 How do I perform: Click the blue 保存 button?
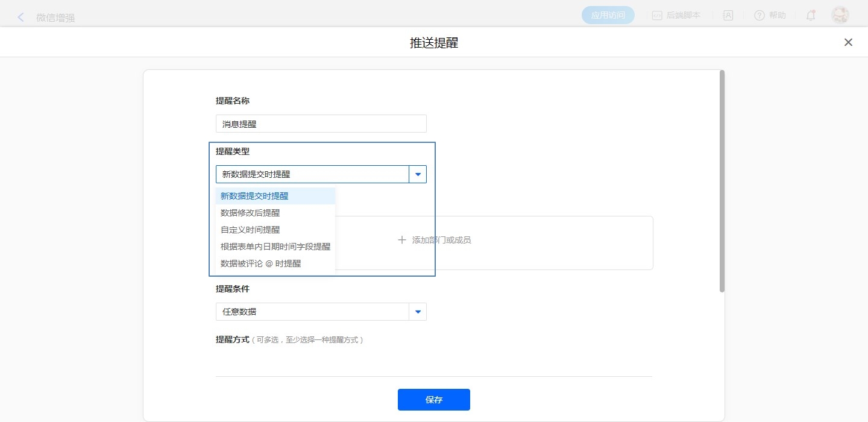pyautogui.click(x=433, y=400)
